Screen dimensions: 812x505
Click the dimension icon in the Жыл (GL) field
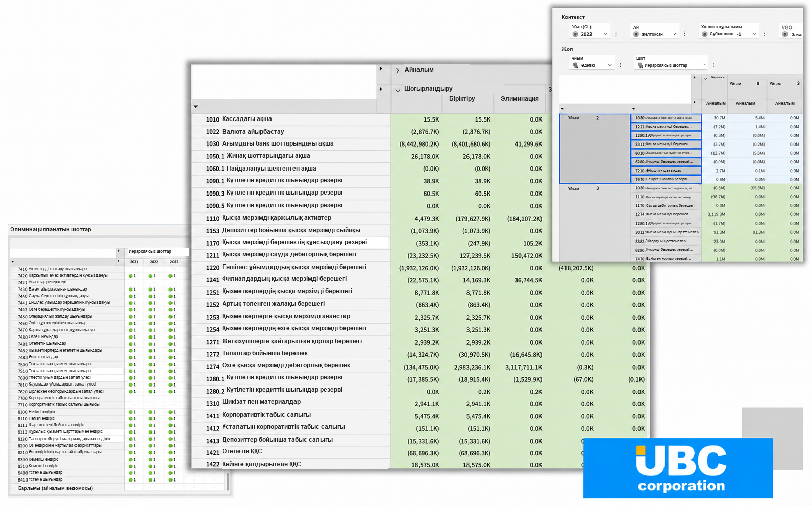(x=575, y=34)
